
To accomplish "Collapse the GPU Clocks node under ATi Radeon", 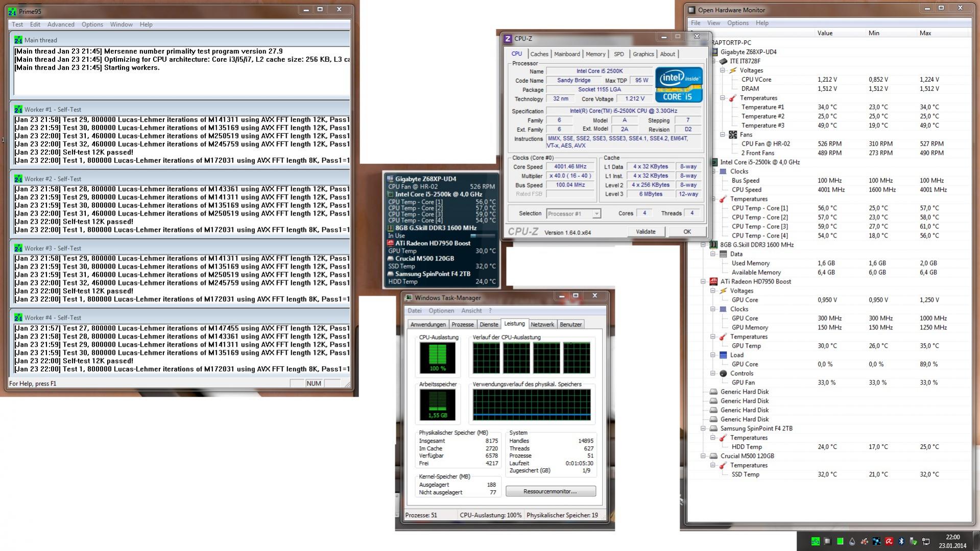I will click(713, 309).
